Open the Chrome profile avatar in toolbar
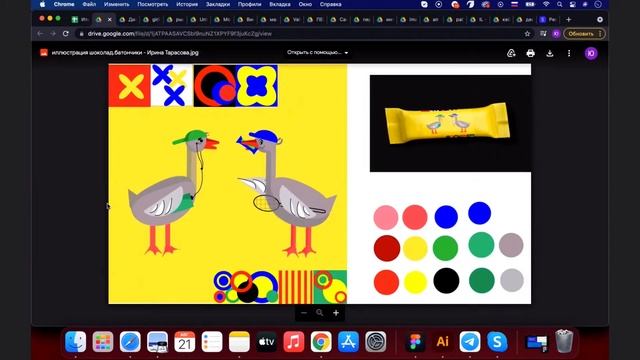Image resolution: width=640 pixels, height=360 pixels. tap(556, 33)
